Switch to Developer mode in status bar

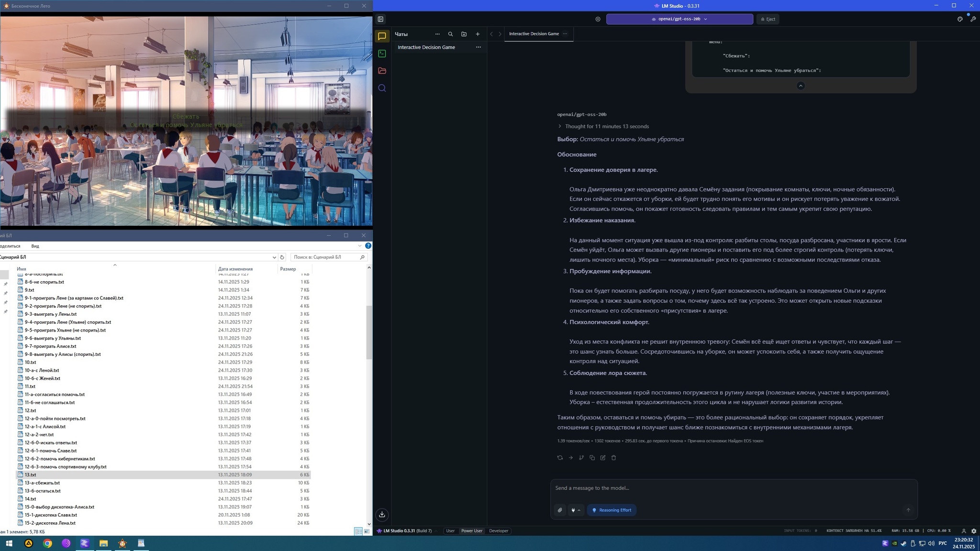point(498,531)
